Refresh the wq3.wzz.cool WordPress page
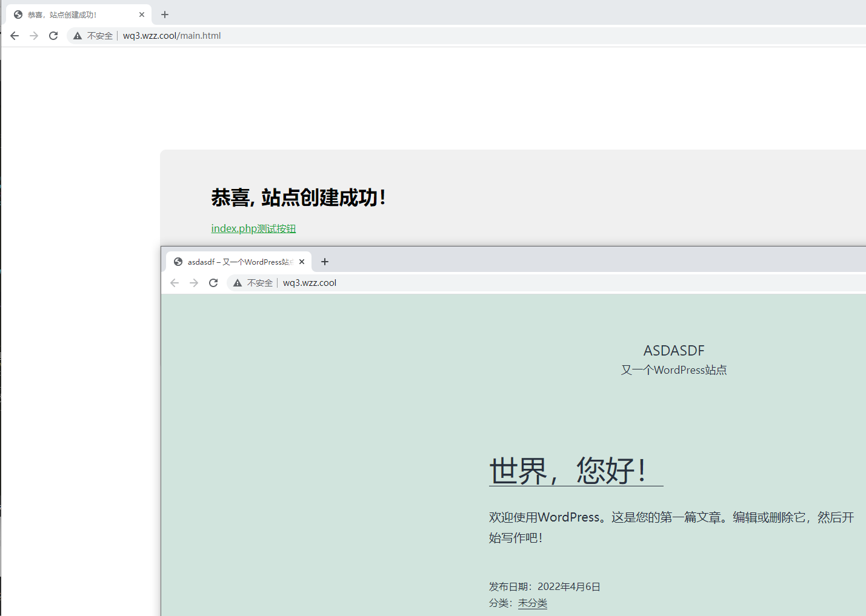The width and height of the screenshot is (866, 616). [x=213, y=283]
